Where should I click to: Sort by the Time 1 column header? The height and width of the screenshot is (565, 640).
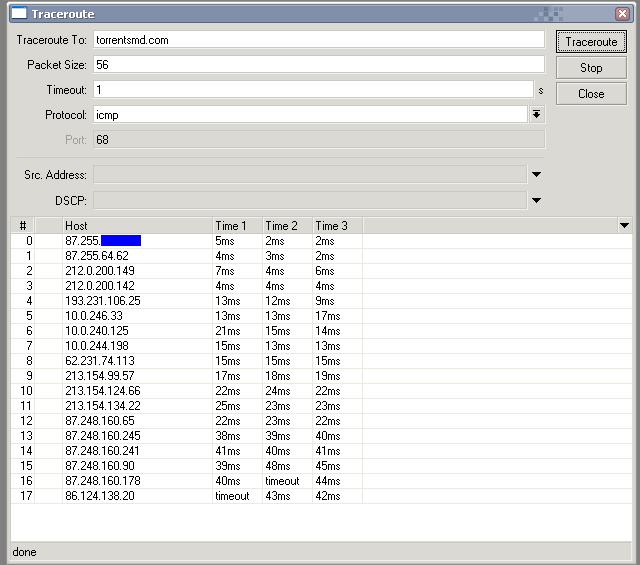236,226
